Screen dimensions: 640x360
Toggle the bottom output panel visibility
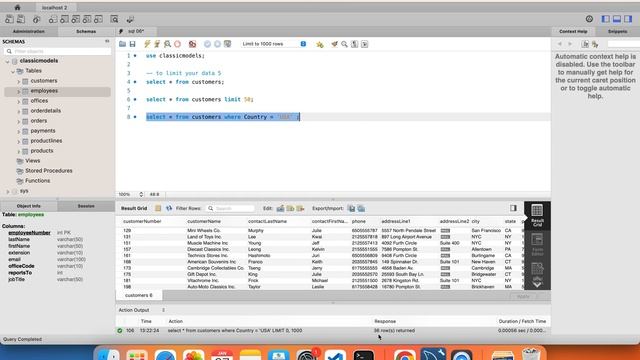pos(617,19)
